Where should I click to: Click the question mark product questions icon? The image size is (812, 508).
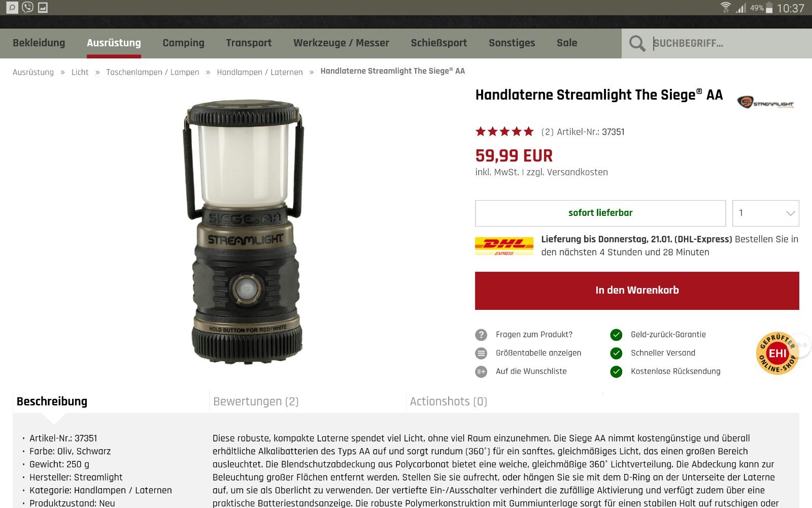click(x=481, y=335)
